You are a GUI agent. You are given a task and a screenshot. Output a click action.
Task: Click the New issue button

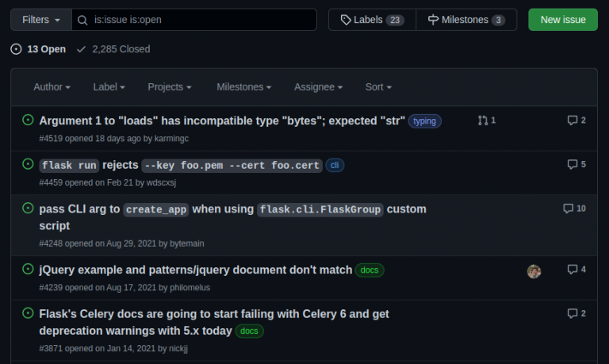[562, 20]
